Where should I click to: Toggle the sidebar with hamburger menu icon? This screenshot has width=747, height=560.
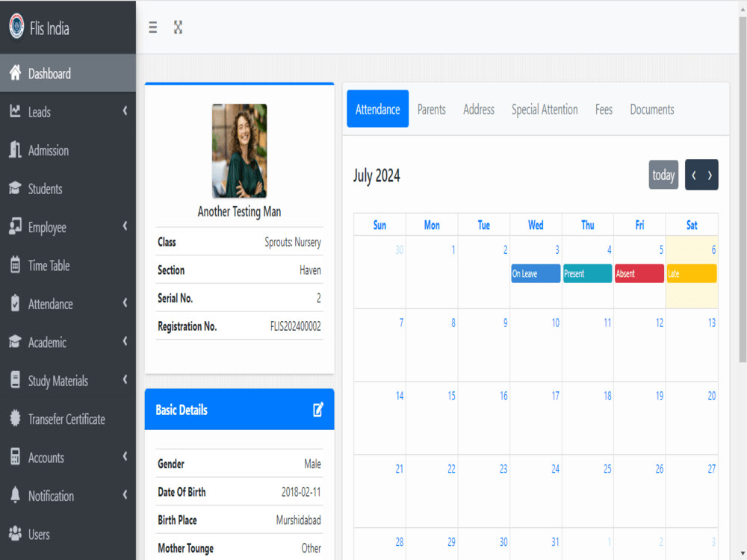click(153, 27)
